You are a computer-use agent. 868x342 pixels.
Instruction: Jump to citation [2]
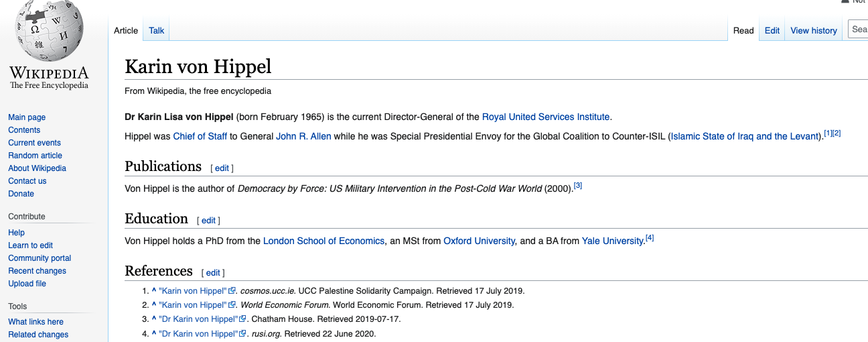point(837,133)
